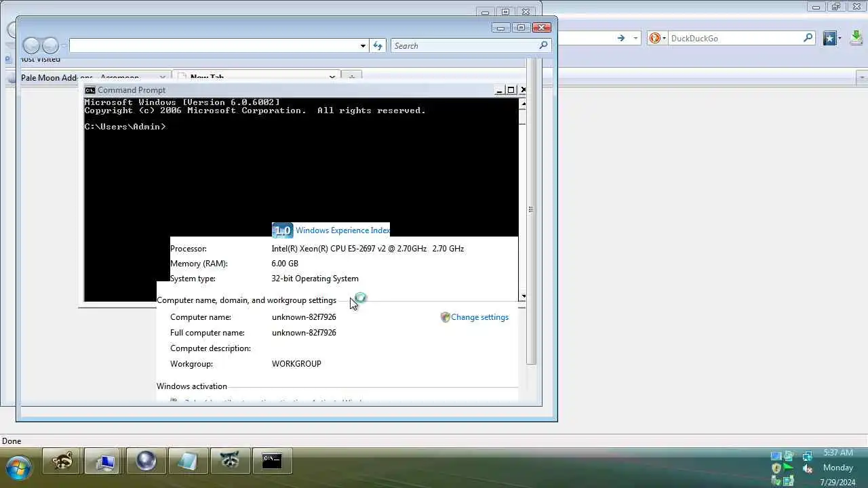Close the New Tab tab

tap(332, 77)
